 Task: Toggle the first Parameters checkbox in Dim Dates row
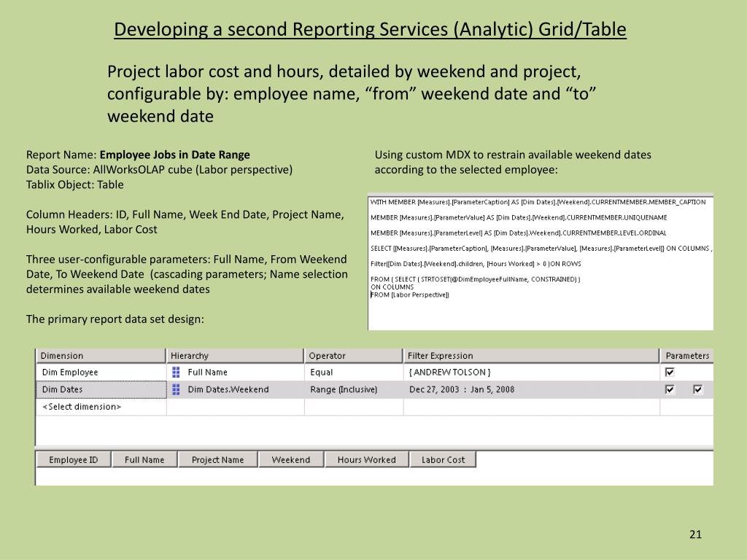[670, 389]
